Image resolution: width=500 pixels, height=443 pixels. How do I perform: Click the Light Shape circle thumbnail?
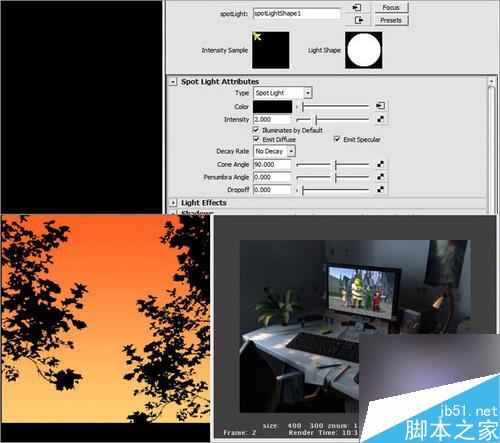364,50
